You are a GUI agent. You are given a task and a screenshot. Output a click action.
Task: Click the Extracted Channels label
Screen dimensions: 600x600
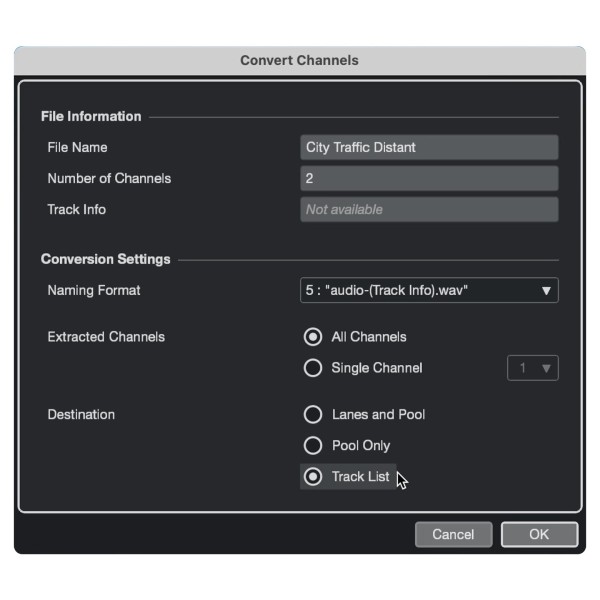106,337
